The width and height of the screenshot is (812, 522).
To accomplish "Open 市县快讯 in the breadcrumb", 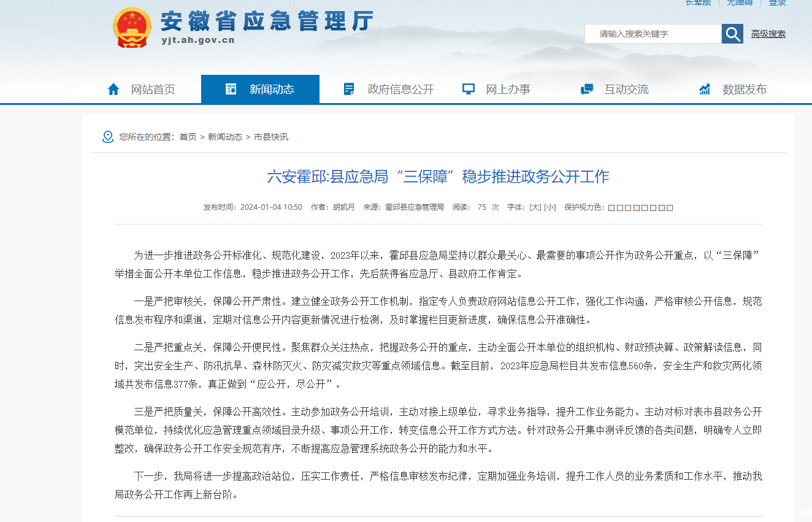I will [271, 137].
